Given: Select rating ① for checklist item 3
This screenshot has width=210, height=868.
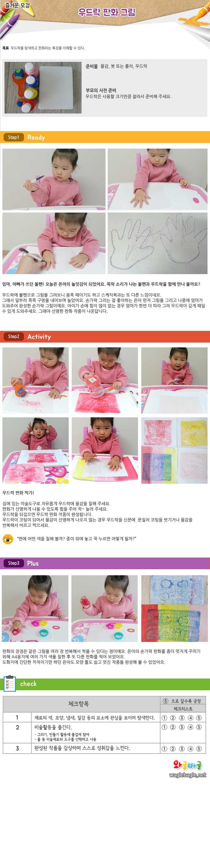Looking at the screenshot, I should [164, 749].
